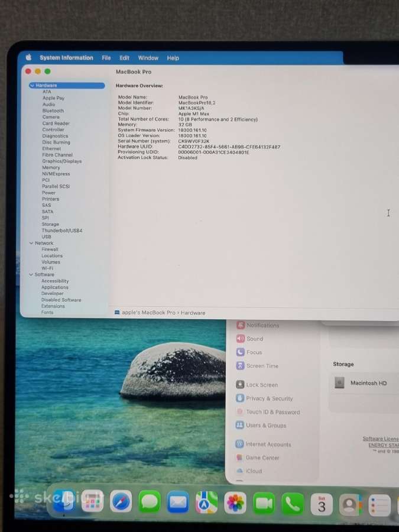
Task: Open Internet Accounts settings
Action: point(263,444)
